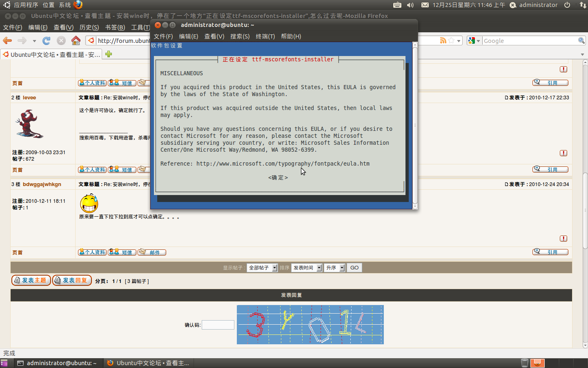588x368 pixels.
Task: Open 位置 menu in top panel
Action: coord(49,5)
